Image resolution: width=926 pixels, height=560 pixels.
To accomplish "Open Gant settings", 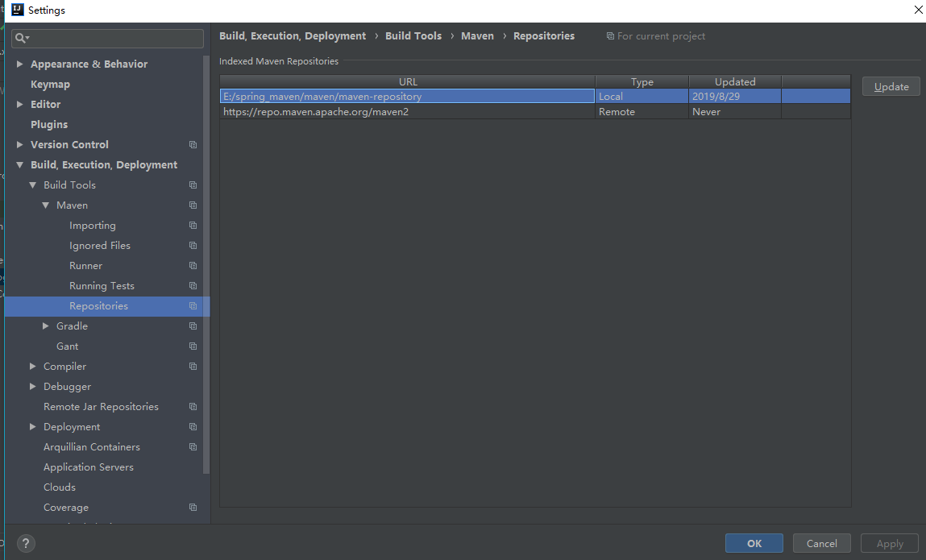I will (x=68, y=346).
